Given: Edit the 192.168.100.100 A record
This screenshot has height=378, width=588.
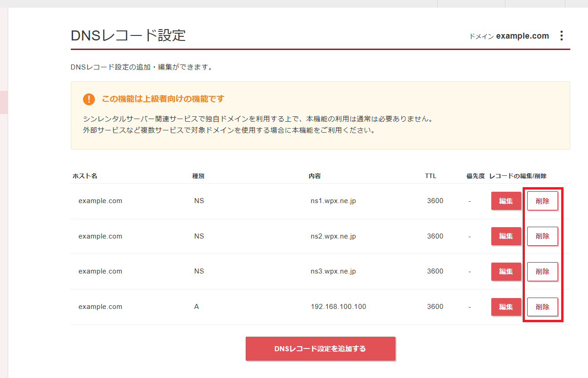Looking at the screenshot, I should click(506, 307).
